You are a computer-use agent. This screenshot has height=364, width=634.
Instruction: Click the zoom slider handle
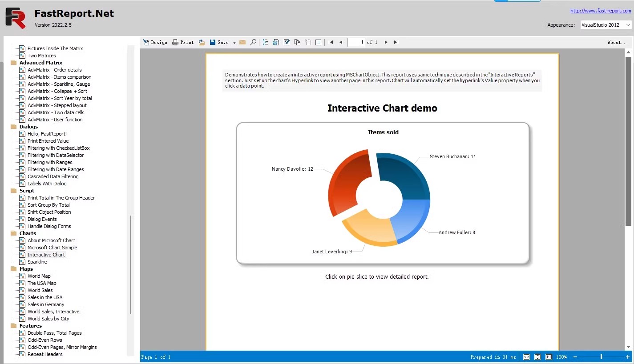(x=601, y=357)
